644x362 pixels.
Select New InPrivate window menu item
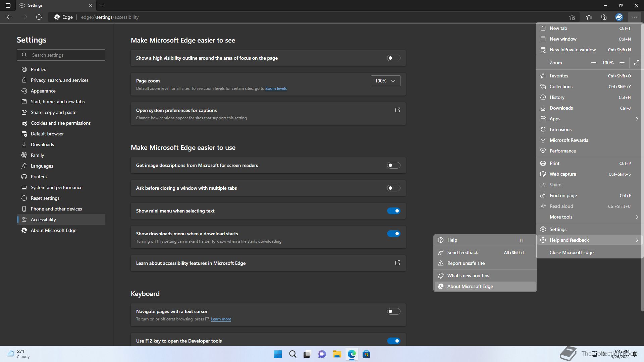coord(589,50)
